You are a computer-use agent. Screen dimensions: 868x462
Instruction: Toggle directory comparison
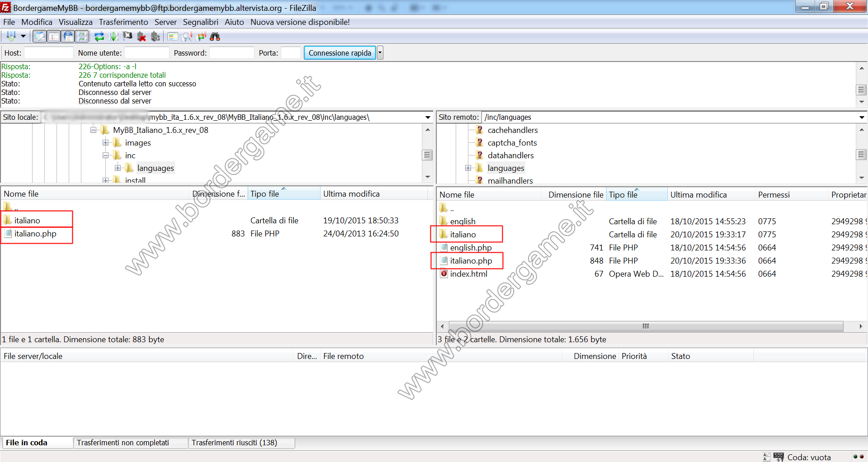(187, 36)
